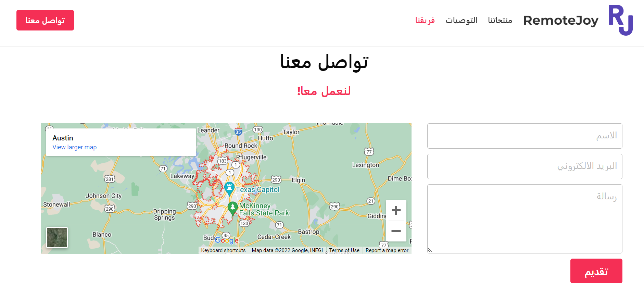Viewport: 644px width, 286px height.
Task: Focus the البريد الالكتروني email field
Action: (x=525, y=166)
